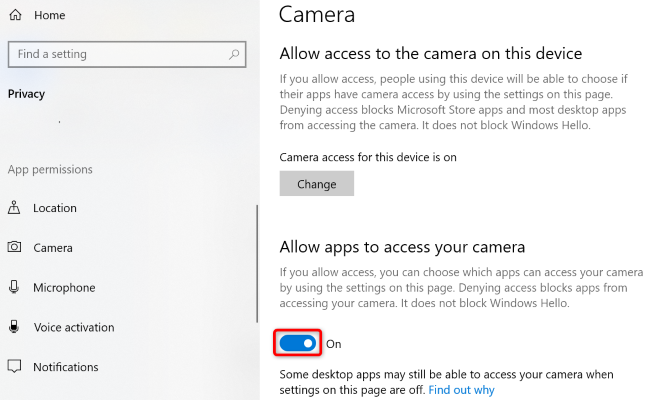Click the Home house icon
The width and height of the screenshot is (650, 400).
(x=16, y=16)
